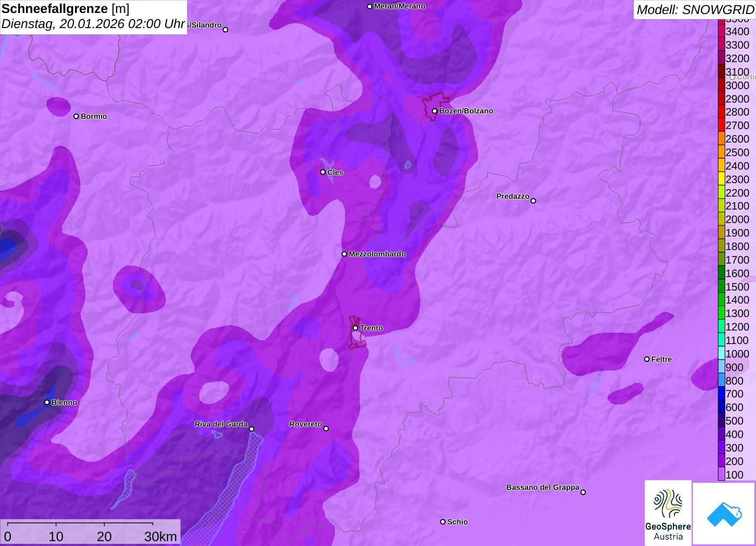756x546 pixels.
Task: Click the Riva del Garda location dot
Action: pyautogui.click(x=252, y=429)
